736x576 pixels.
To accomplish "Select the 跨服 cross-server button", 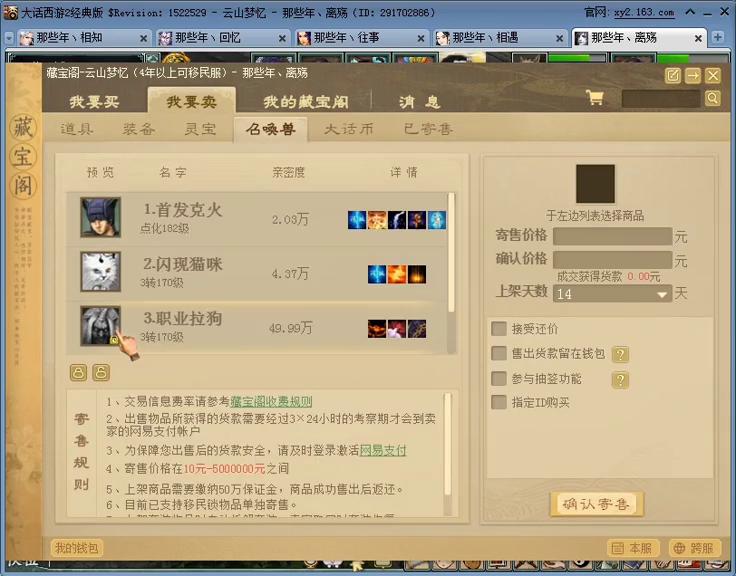I will pyautogui.click(x=694, y=548).
